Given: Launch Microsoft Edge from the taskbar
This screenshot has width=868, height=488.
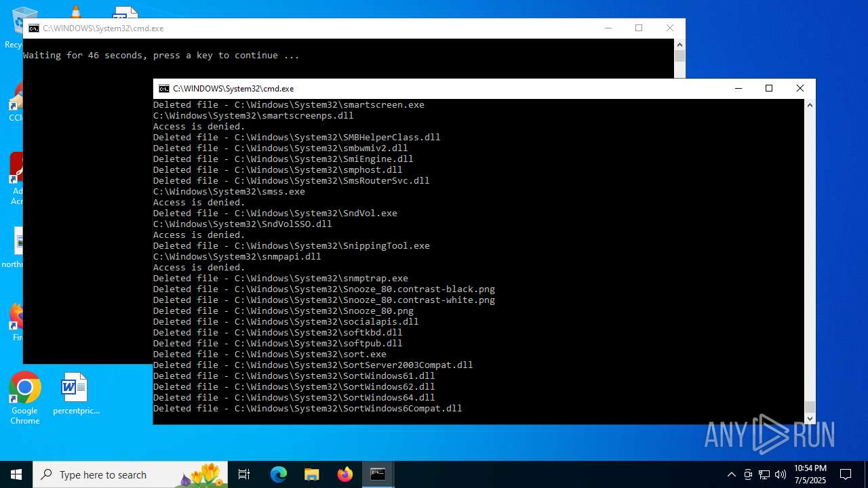Looking at the screenshot, I should 279,474.
